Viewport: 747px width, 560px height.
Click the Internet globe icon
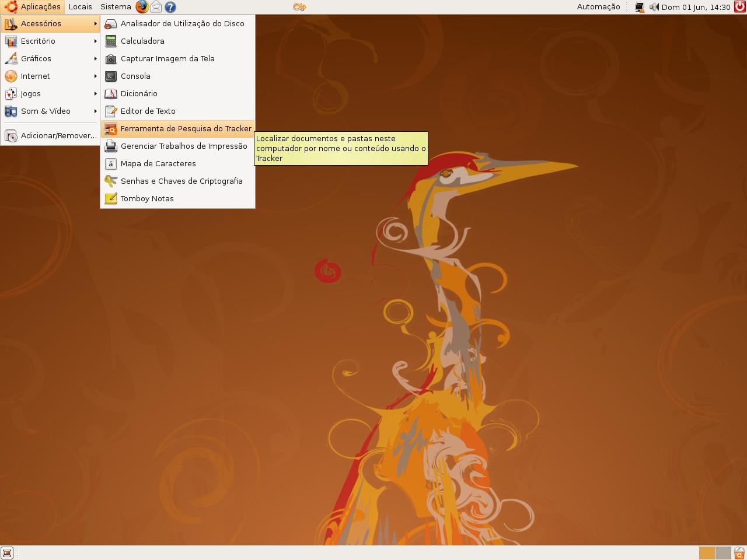(11, 76)
